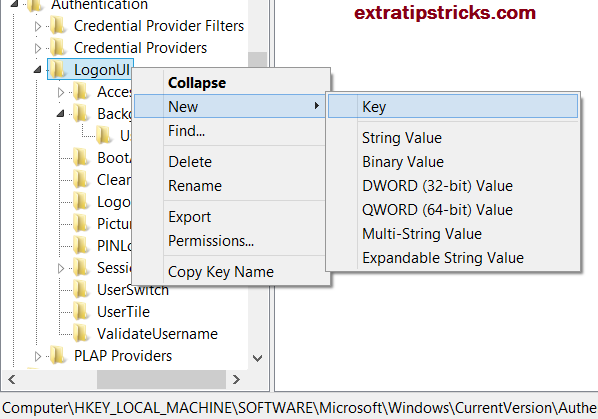Expand the PLAP Providers node

pyautogui.click(x=38, y=356)
